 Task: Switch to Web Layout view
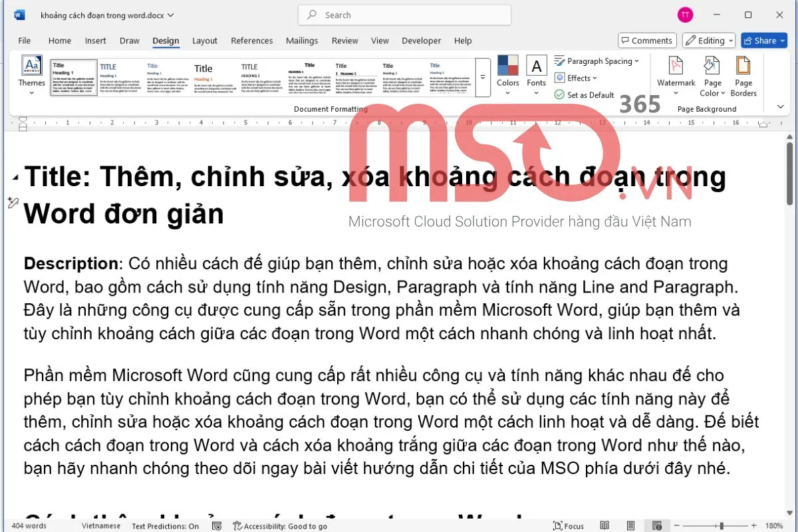point(657,526)
